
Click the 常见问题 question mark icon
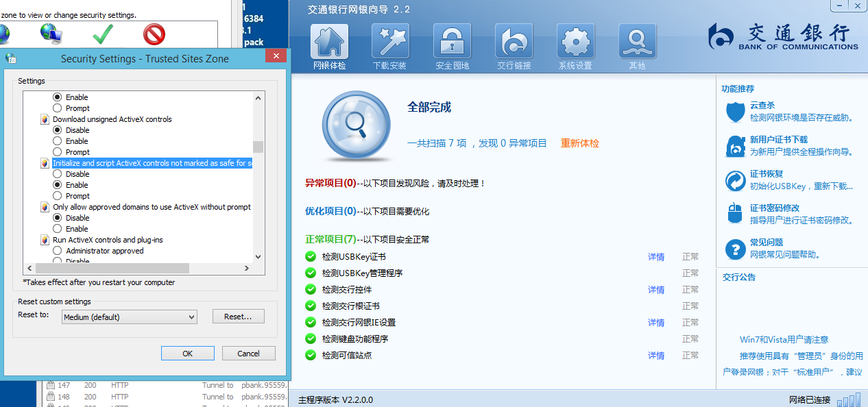736,249
